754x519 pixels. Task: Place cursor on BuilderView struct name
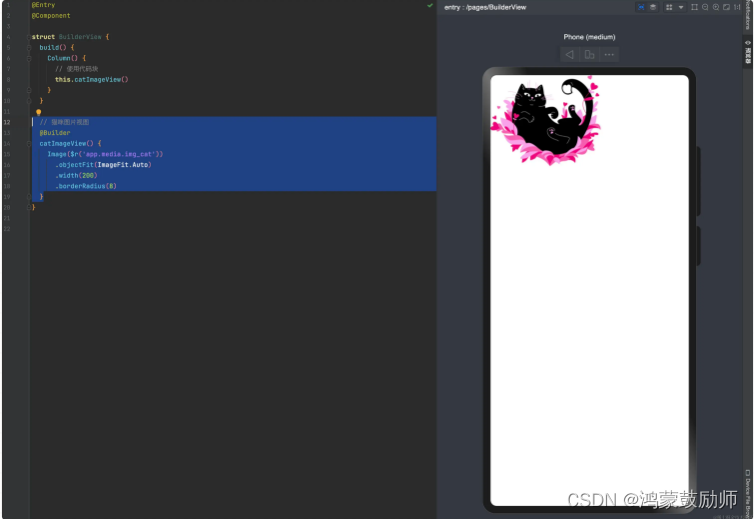click(80, 37)
